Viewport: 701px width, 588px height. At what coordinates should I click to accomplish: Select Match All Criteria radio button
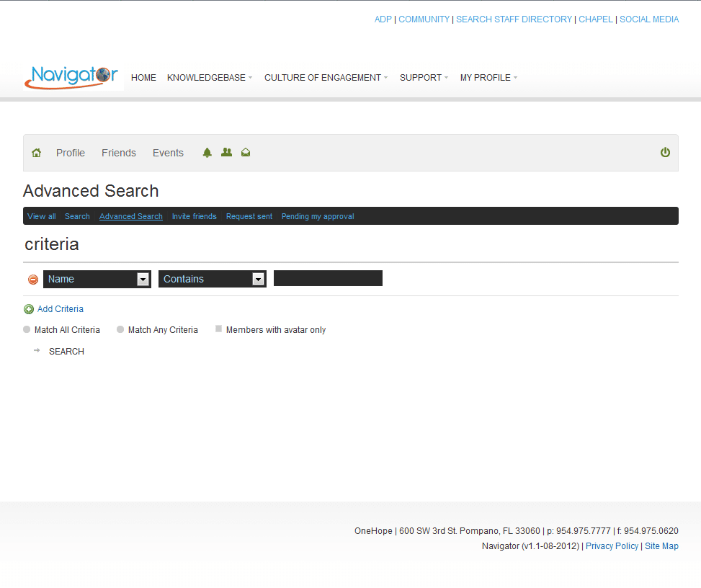(27, 329)
